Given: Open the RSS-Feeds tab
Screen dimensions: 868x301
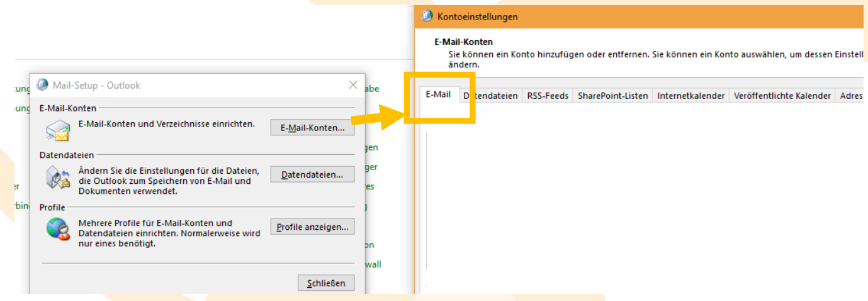Looking at the screenshot, I should click(548, 96).
